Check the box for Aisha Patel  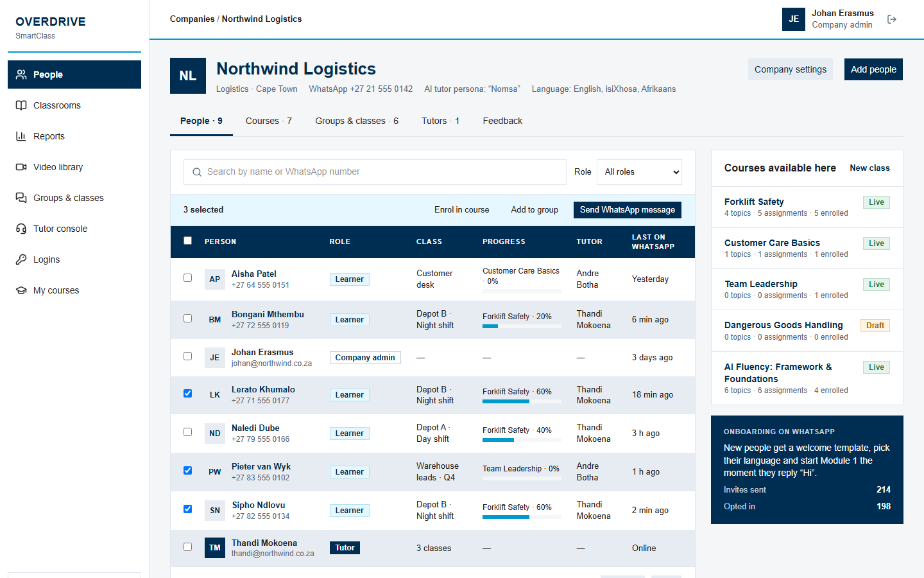(x=188, y=278)
